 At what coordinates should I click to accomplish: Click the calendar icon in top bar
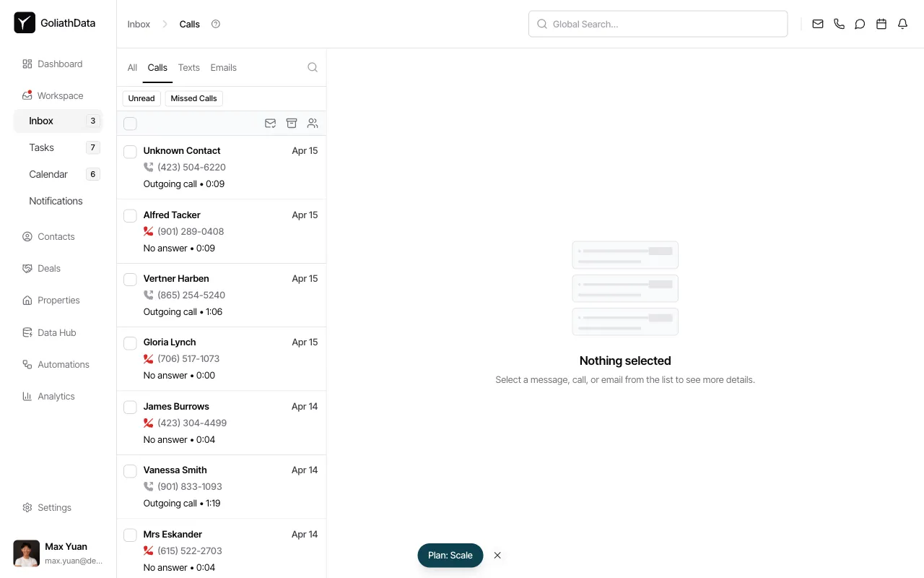click(x=881, y=24)
